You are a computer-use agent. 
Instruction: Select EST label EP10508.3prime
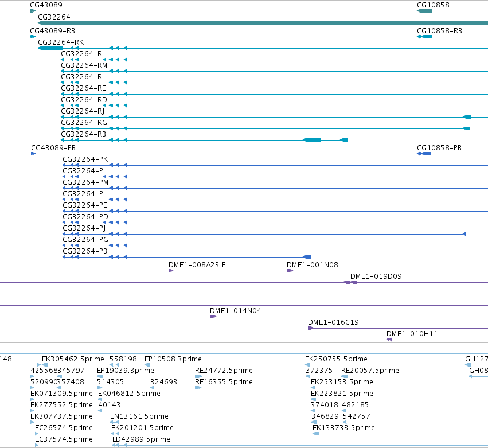pyautogui.click(x=173, y=359)
